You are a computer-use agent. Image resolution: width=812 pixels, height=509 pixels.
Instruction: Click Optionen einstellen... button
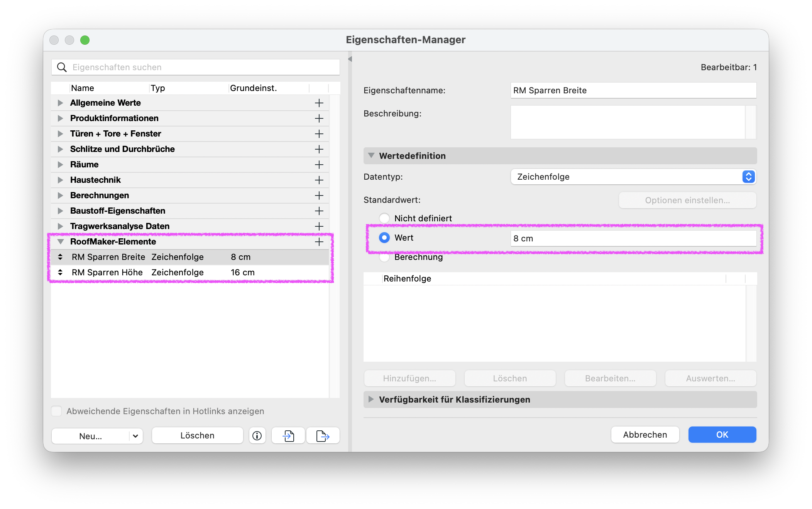pyautogui.click(x=687, y=200)
